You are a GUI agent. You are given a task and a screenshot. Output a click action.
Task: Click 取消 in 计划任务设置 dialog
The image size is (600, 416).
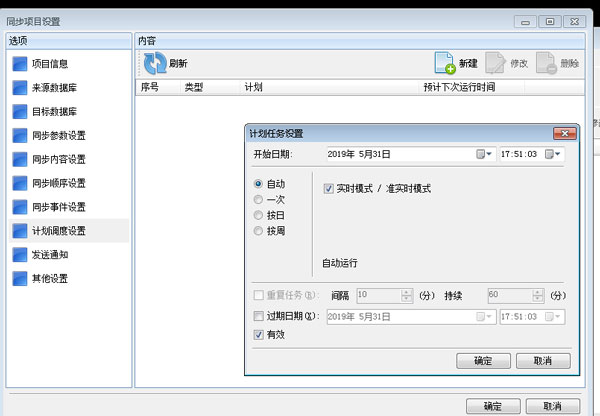pyautogui.click(x=543, y=361)
